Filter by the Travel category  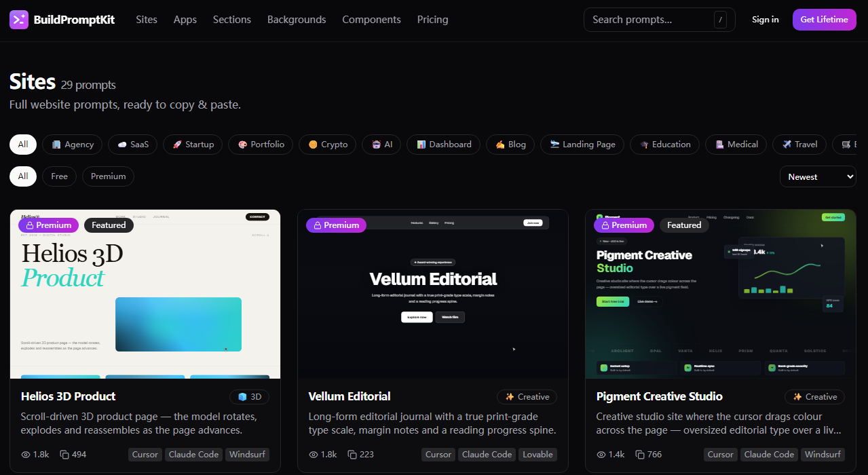click(x=799, y=145)
